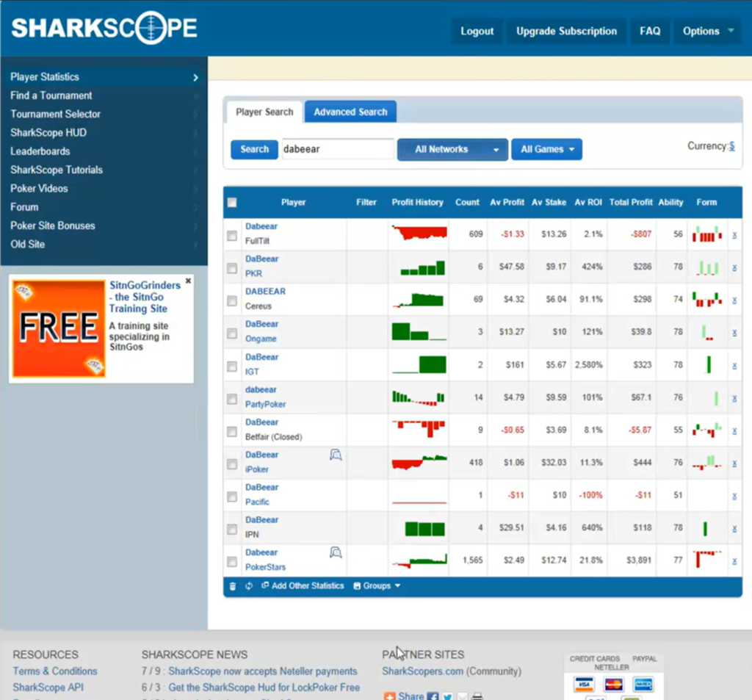
Task: Open SharkScope HUD in sidebar
Action: coord(48,133)
